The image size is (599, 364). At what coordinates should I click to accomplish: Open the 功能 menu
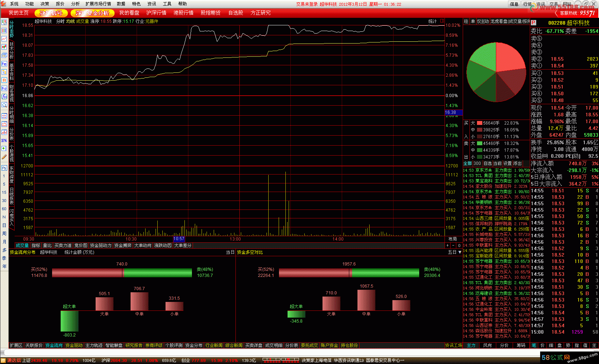tap(30, 4)
